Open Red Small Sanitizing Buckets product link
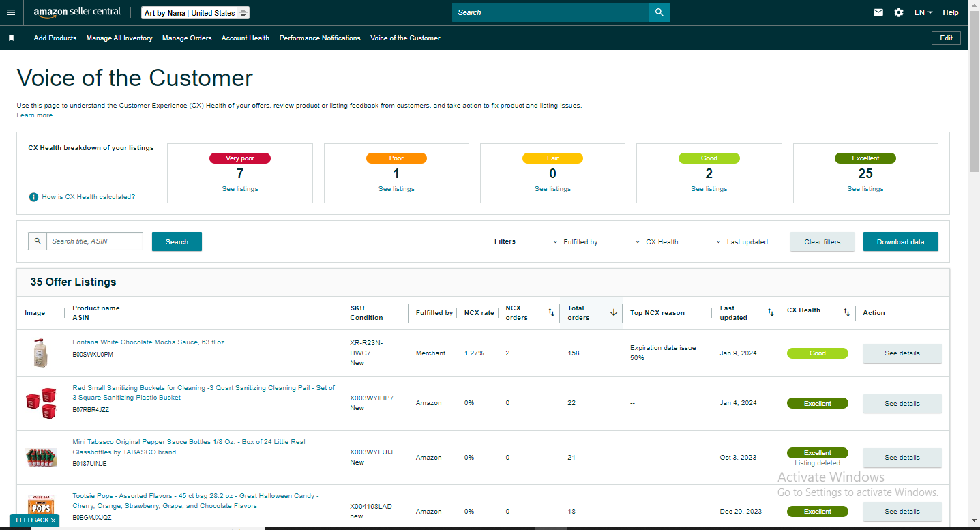This screenshot has height=530, width=980. (x=204, y=393)
